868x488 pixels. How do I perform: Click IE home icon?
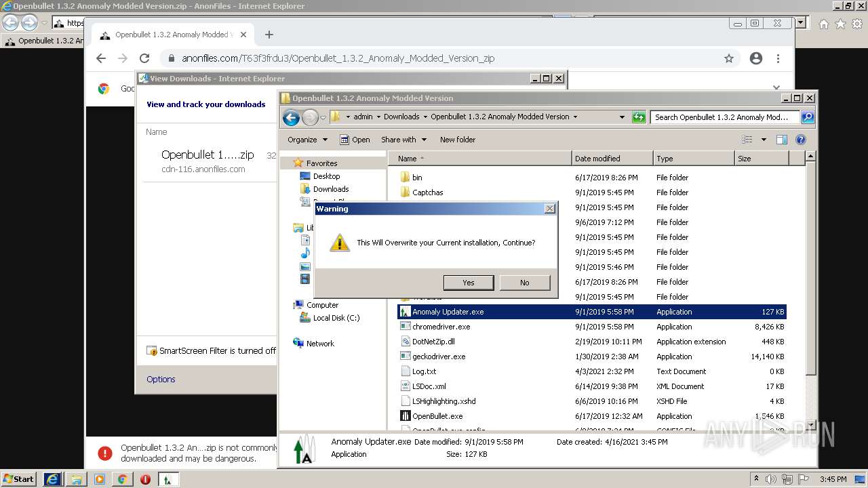pyautogui.click(x=823, y=24)
